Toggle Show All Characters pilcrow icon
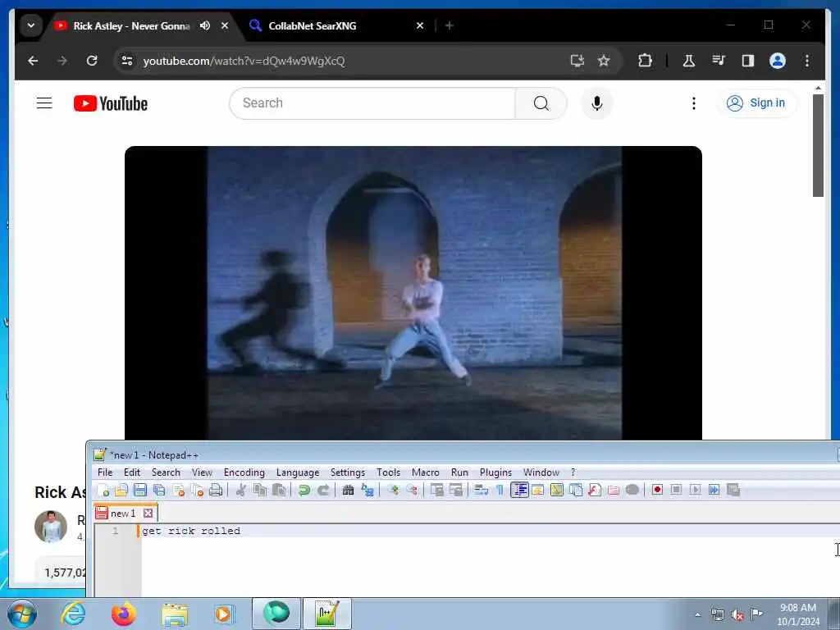The height and width of the screenshot is (630, 840). tap(500, 490)
